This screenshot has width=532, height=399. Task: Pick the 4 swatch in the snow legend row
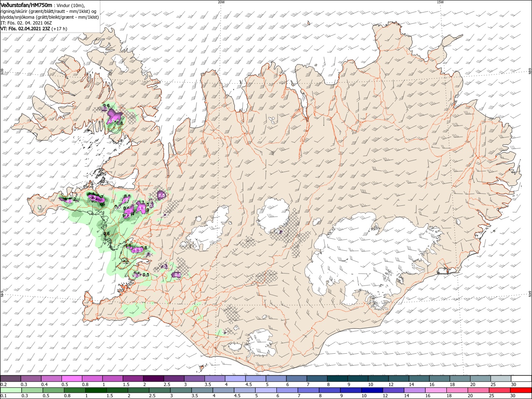(x=235, y=378)
